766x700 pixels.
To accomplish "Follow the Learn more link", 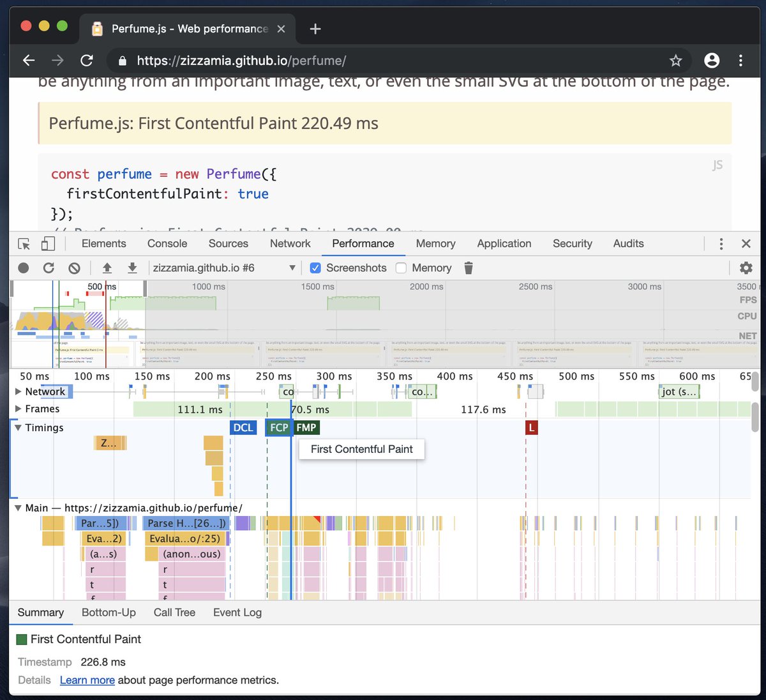I will (87, 680).
